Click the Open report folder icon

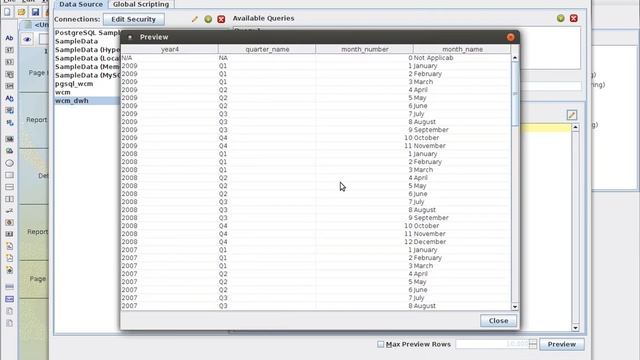click(21, 12)
